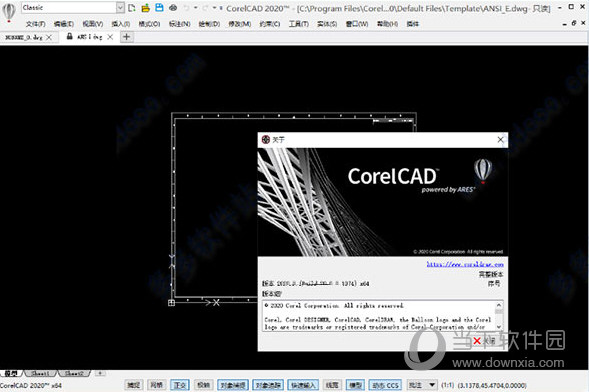Toggle 线宽 line weight in status bar

click(332, 385)
